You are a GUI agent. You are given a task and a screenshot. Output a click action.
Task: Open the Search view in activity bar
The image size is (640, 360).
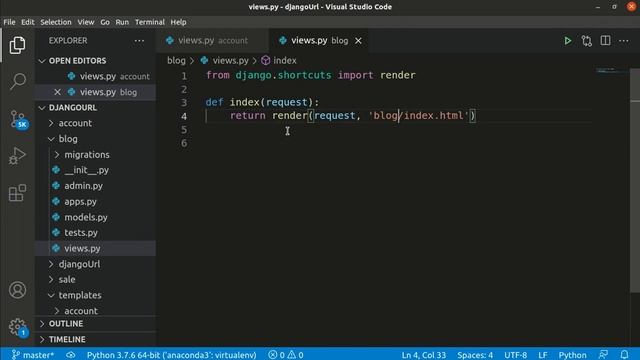(18, 81)
